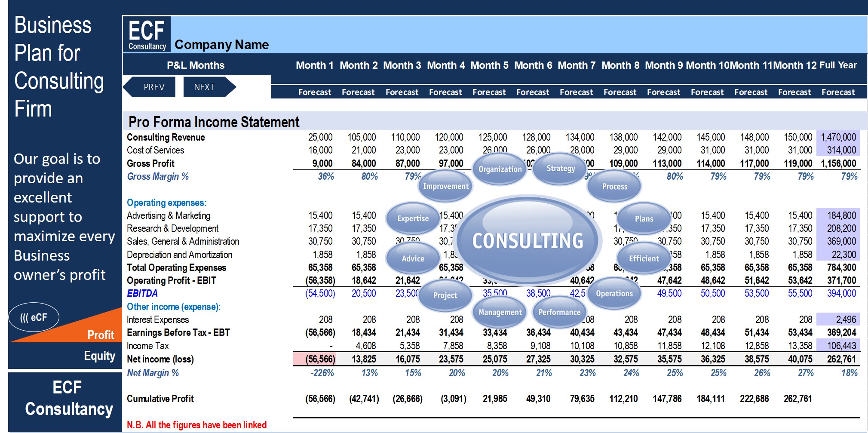
Task: Click the Other income (expense): heading
Action: [x=173, y=307]
